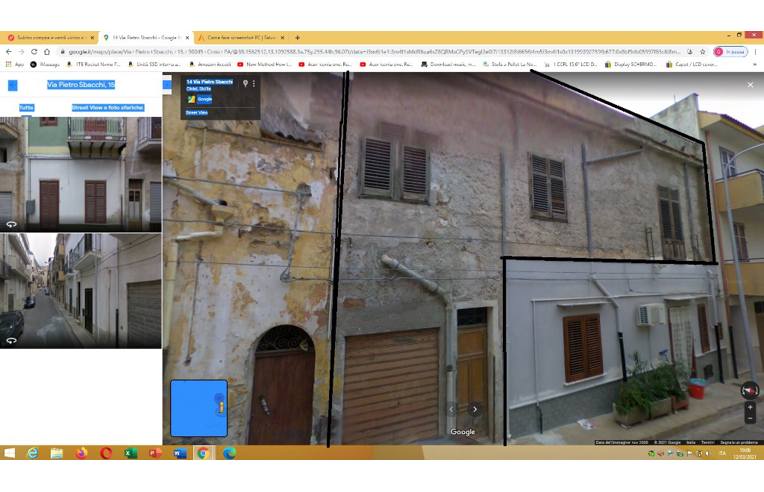Screen dimensions: 764x492
Task: Reload the page using the refresh button
Action: [35, 51]
